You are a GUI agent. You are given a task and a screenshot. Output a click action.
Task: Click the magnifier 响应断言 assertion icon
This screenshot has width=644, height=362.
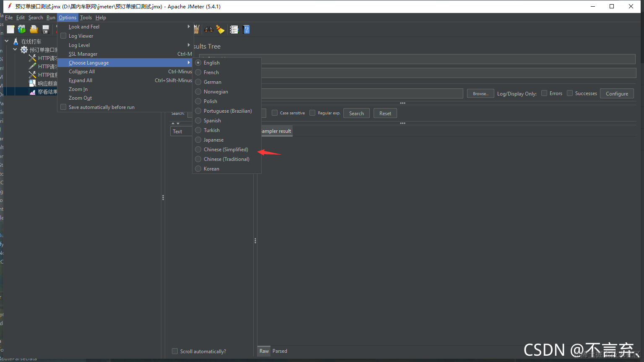(32, 83)
